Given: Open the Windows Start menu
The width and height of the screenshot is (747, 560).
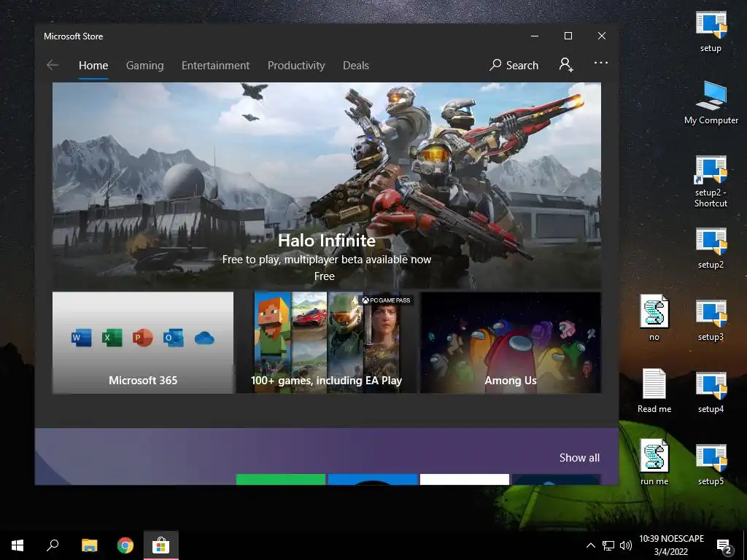Looking at the screenshot, I should [x=18, y=545].
